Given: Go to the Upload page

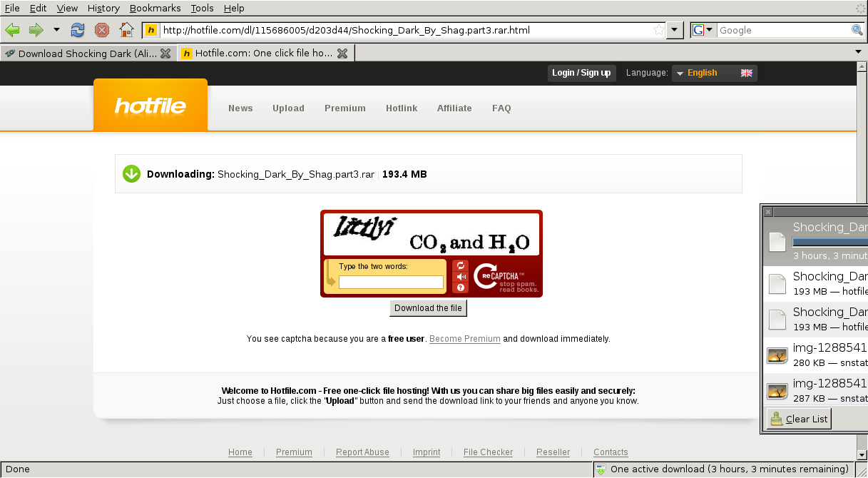Looking at the screenshot, I should 288,108.
